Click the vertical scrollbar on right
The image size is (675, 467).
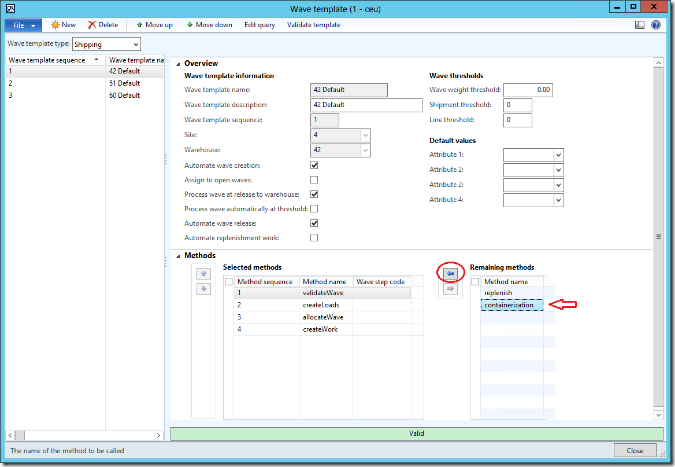coord(658,236)
